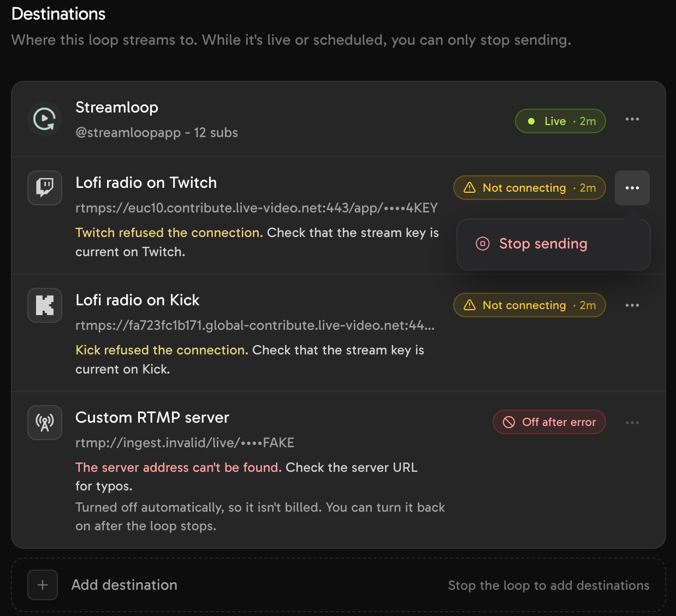The width and height of the screenshot is (676, 616).
Task: Click the blocked circle icon in the Off after error badge
Action: click(509, 422)
